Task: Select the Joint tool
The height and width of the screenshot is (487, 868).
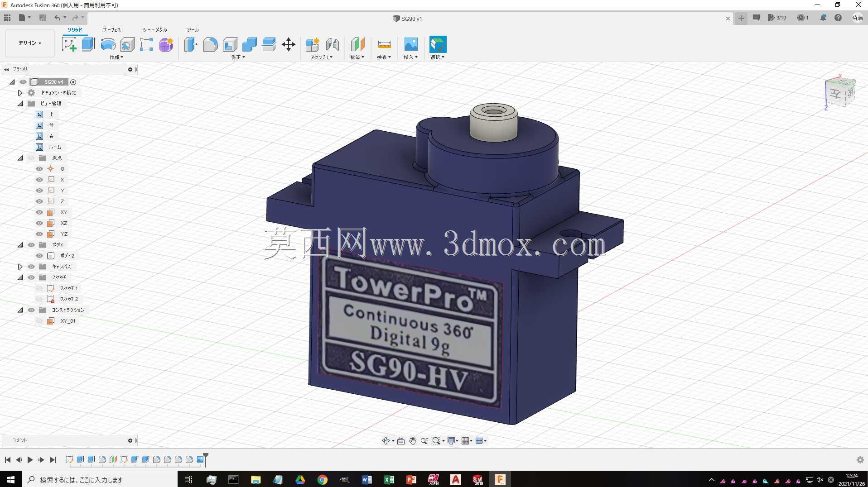Action: click(332, 44)
